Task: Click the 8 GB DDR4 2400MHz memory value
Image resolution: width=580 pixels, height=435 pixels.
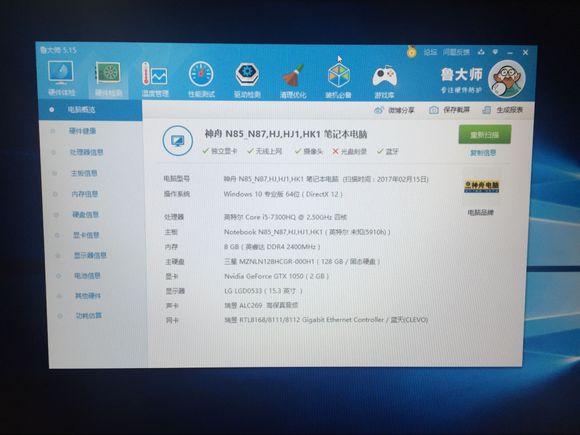Action: [272, 247]
